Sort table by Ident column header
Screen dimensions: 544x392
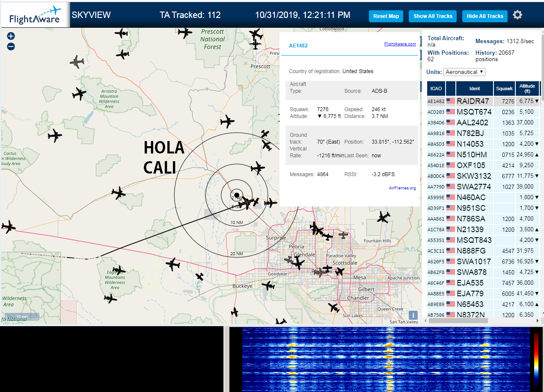tap(475, 88)
